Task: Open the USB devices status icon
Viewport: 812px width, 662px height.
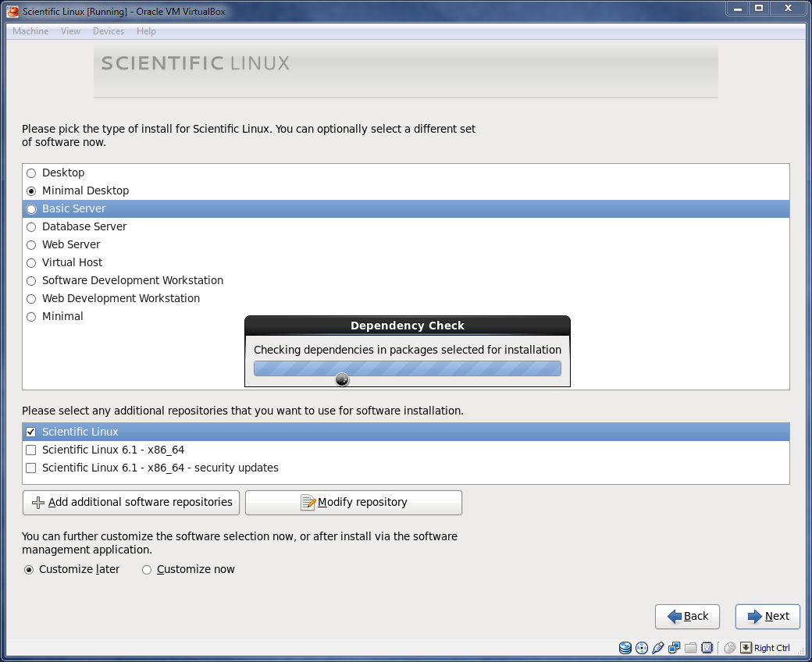Action: [657, 647]
